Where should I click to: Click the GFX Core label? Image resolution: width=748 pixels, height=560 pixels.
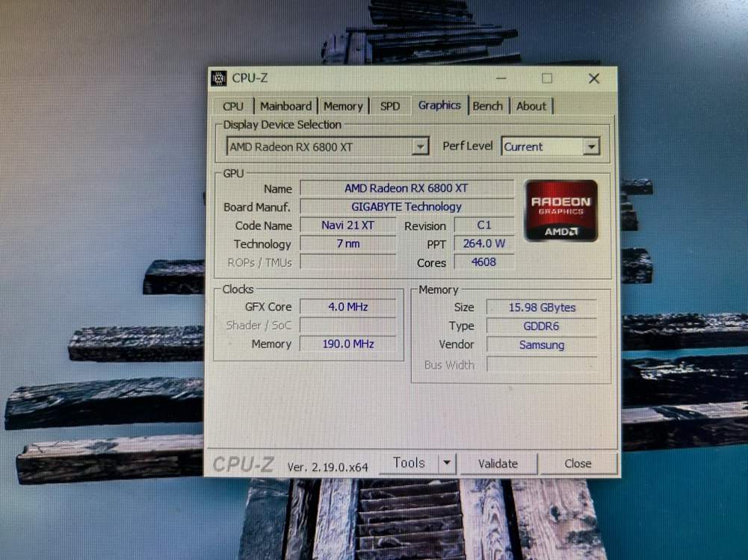(268, 307)
